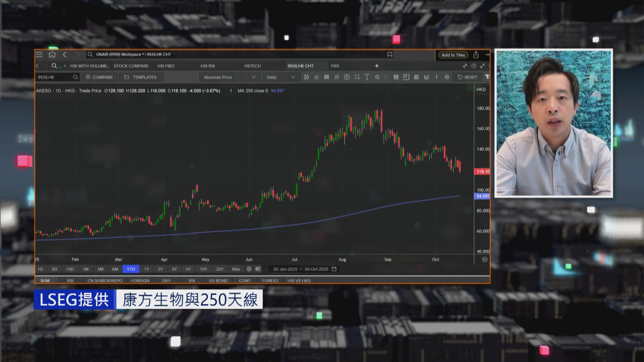The width and height of the screenshot is (644, 362).
Task: Click the zoom-in magnifier icon
Action: 378,77
